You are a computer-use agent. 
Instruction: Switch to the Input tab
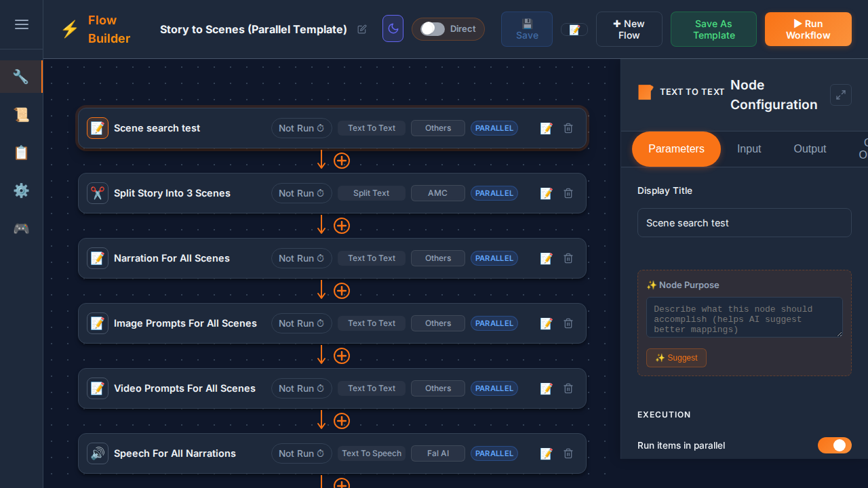(749, 149)
